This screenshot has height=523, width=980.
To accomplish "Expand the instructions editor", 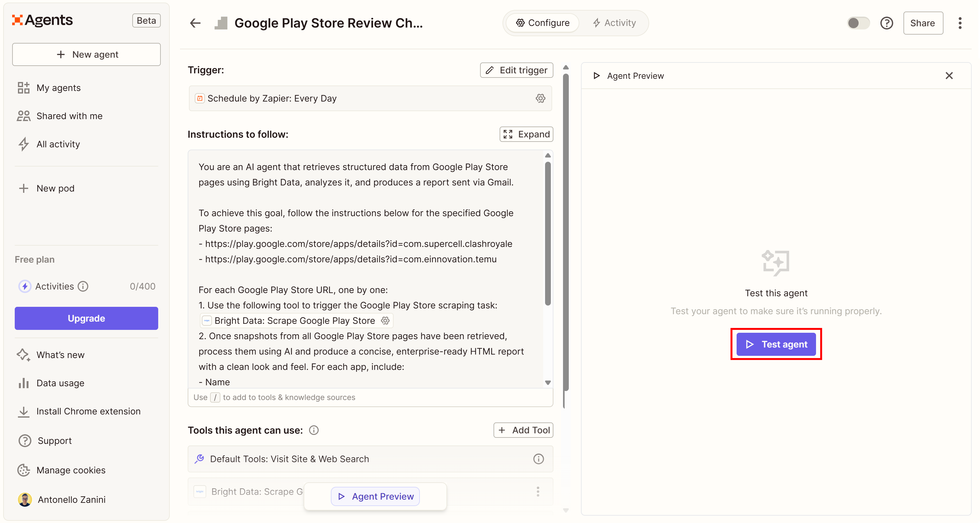I will coord(526,134).
